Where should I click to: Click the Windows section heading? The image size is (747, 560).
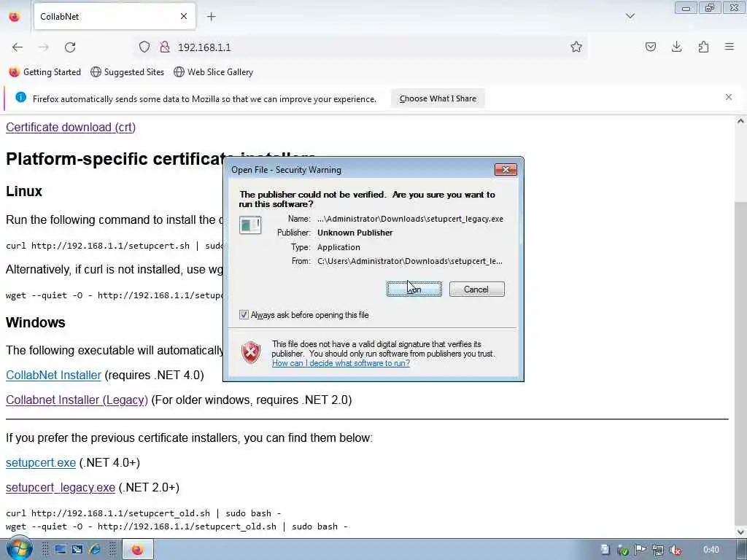[36, 322]
